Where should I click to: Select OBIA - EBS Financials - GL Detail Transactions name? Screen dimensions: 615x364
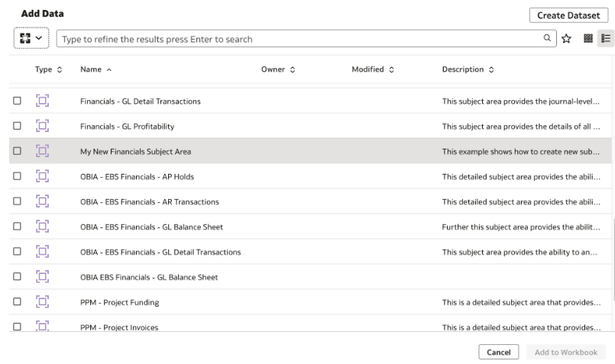160,252
